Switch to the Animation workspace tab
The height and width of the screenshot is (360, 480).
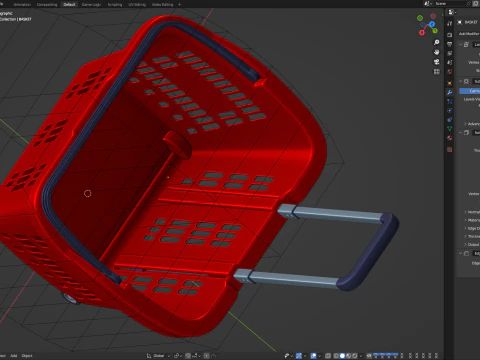tap(22, 5)
